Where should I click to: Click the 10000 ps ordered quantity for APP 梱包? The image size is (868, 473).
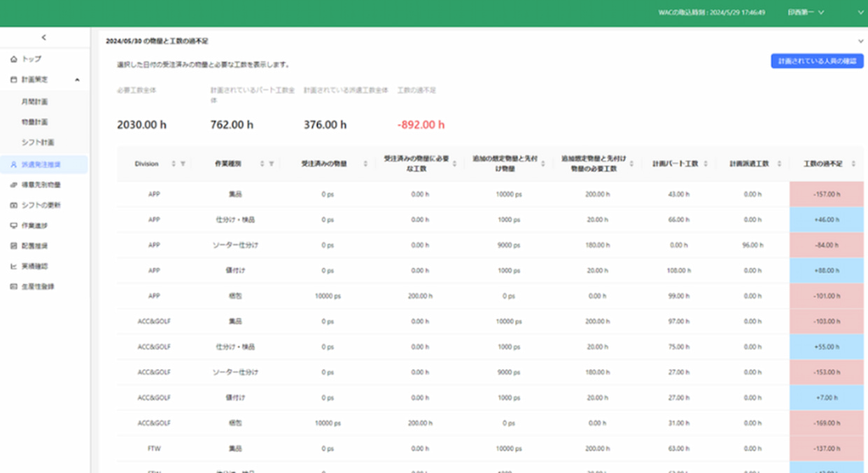(328, 296)
